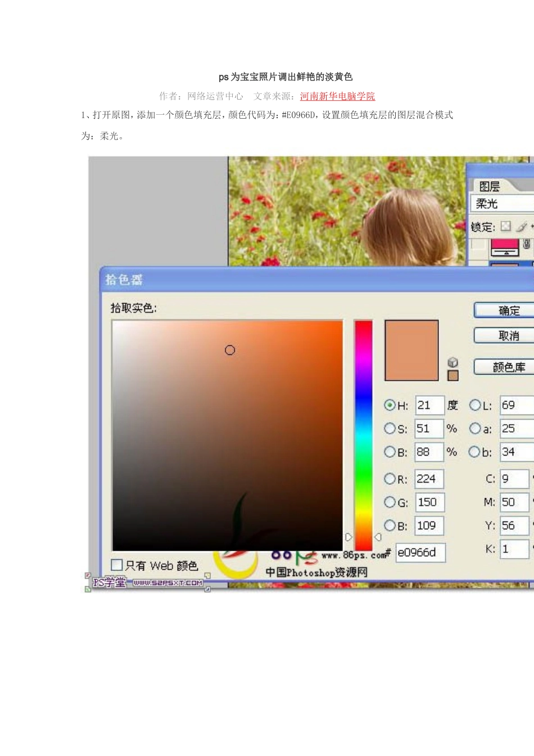Click the 取消 button in color picker
Image resolution: width=534 pixels, height=756 pixels.
504,336
